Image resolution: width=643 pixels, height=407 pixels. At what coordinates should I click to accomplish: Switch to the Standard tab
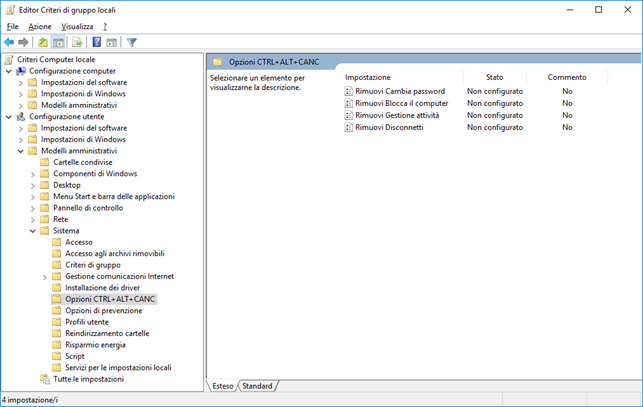tap(257, 386)
